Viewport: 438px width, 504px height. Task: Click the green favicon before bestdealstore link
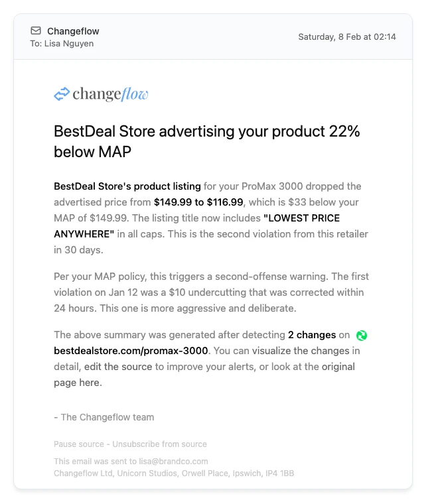coord(362,336)
